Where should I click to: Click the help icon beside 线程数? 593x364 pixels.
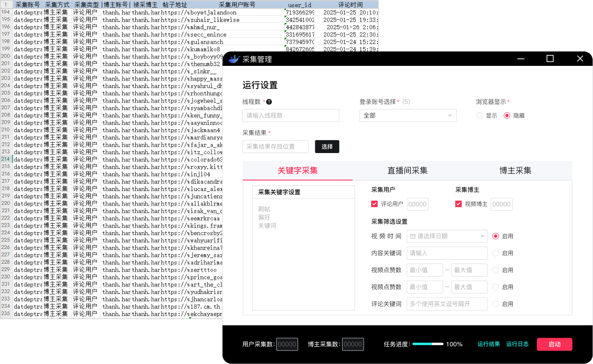pyautogui.click(x=269, y=102)
